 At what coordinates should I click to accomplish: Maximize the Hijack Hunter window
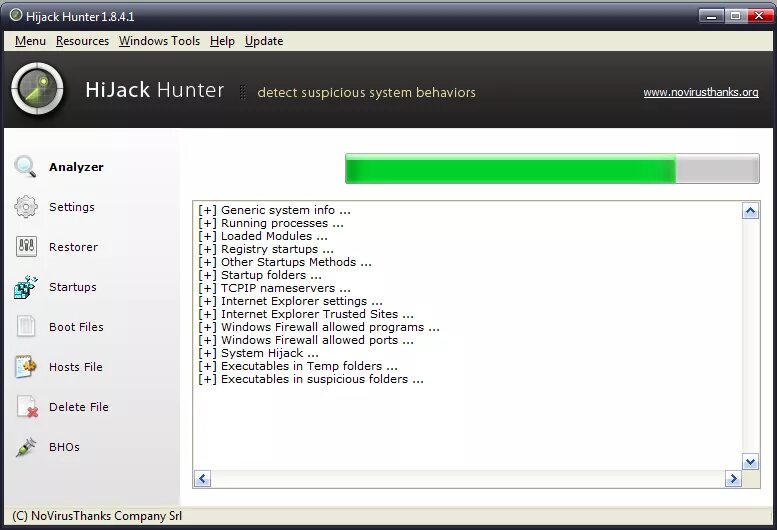(735, 16)
